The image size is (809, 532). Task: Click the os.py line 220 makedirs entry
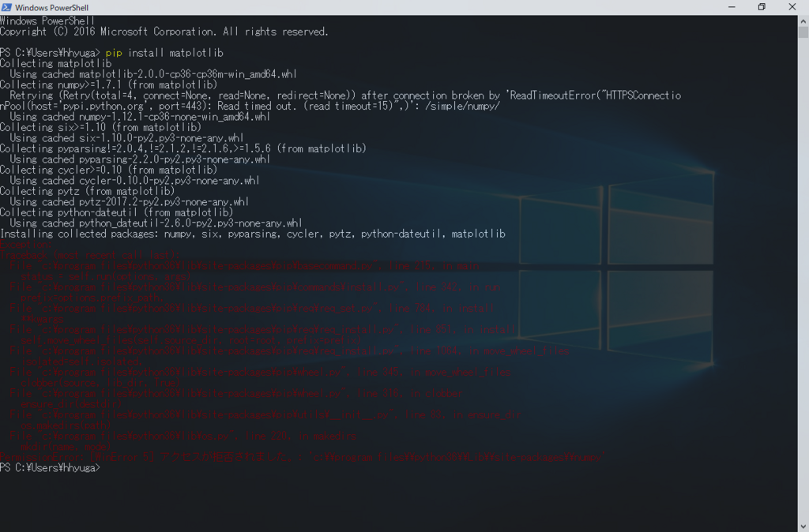pyautogui.click(x=183, y=436)
